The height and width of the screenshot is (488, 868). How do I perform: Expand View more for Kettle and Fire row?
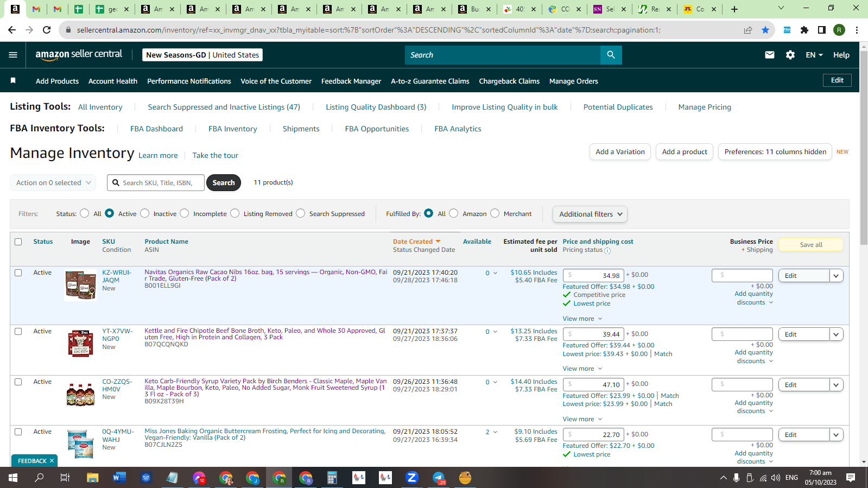point(582,369)
